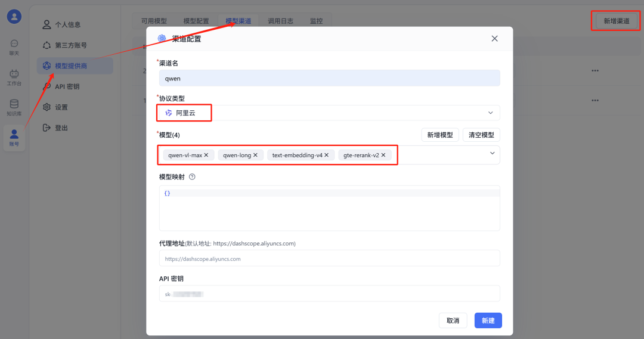
Task: Remove the qwen-long model tag
Action: click(x=255, y=155)
